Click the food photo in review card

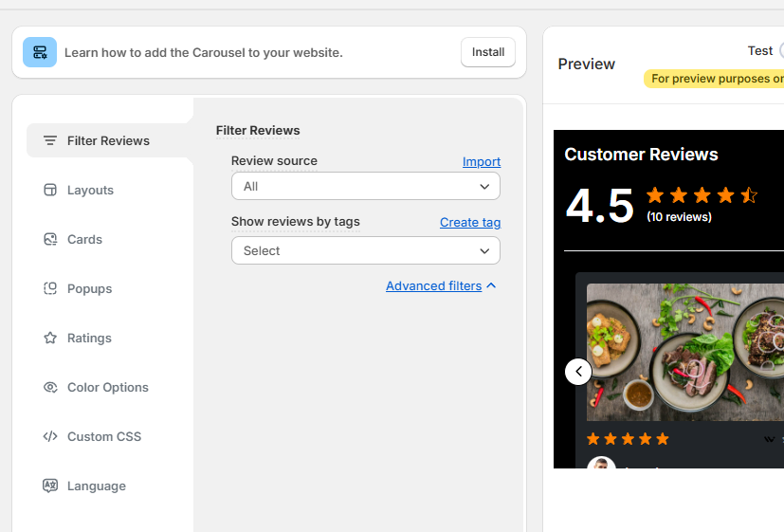tap(684, 351)
